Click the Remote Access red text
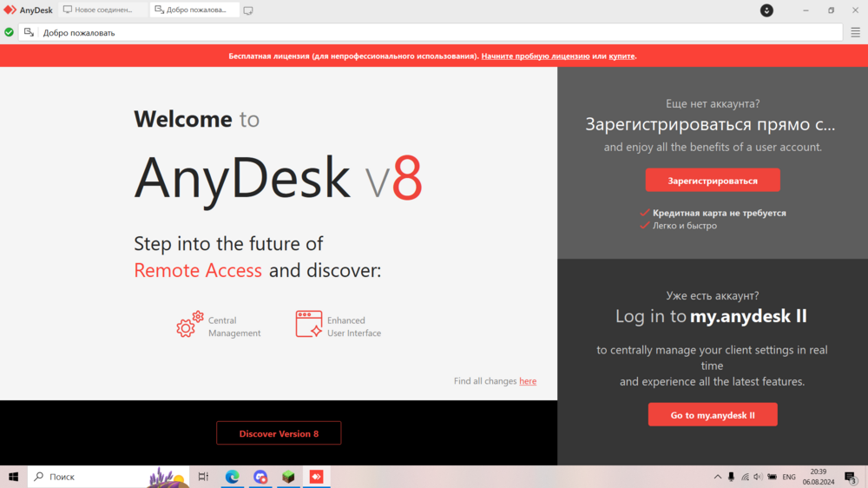The width and height of the screenshot is (868, 488). pyautogui.click(x=198, y=270)
